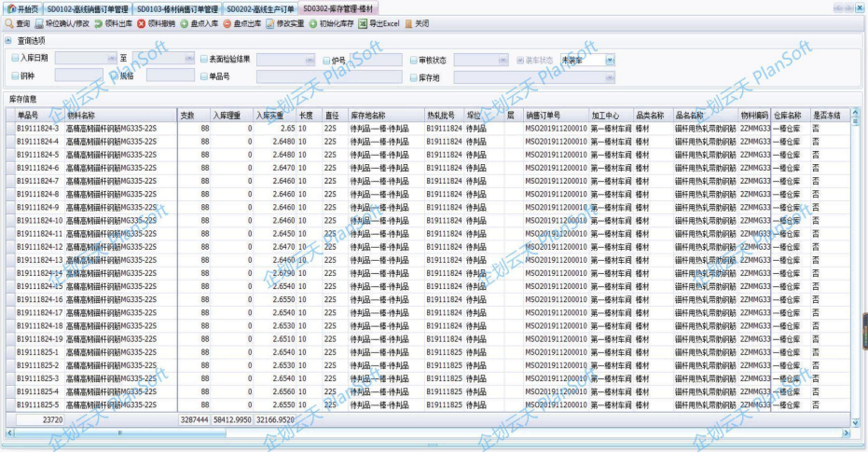Select row B19111824-16
This screenshot has width=868, height=452.
tap(428, 299)
